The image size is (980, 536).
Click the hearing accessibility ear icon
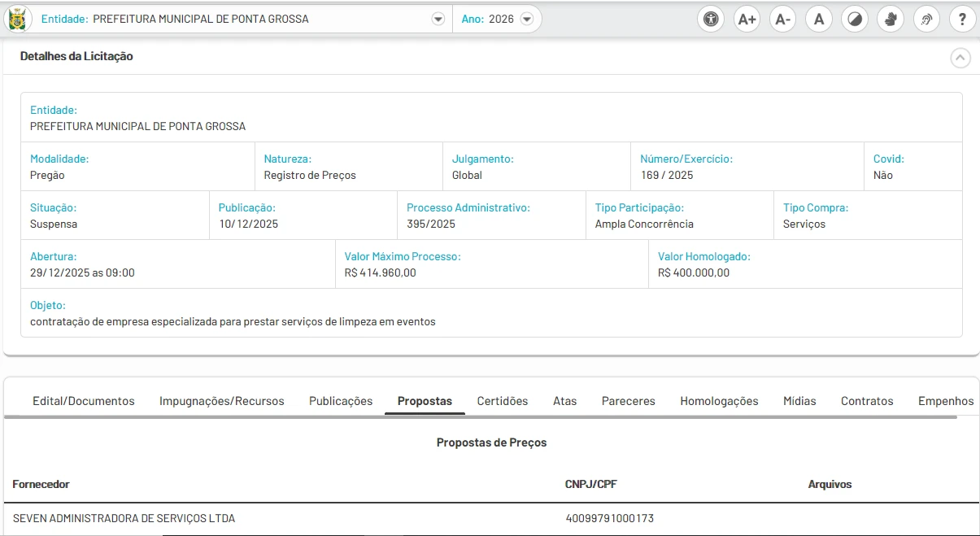[926, 19]
